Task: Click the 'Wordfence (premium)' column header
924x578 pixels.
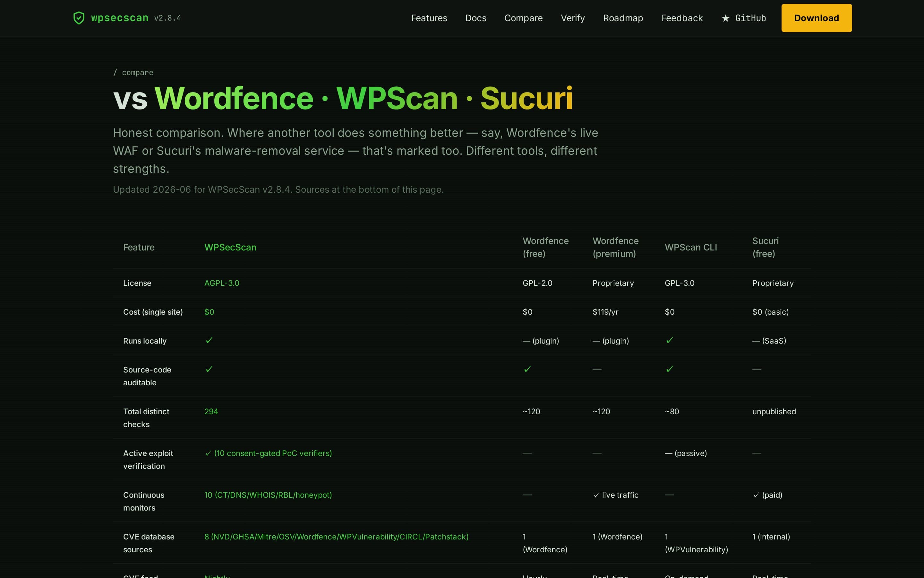Action: coord(615,247)
